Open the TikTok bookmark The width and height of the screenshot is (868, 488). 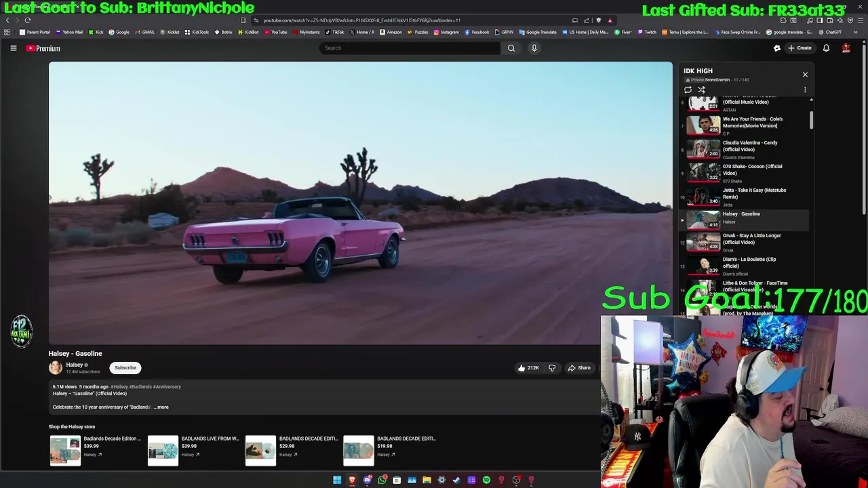click(x=334, y=33)
